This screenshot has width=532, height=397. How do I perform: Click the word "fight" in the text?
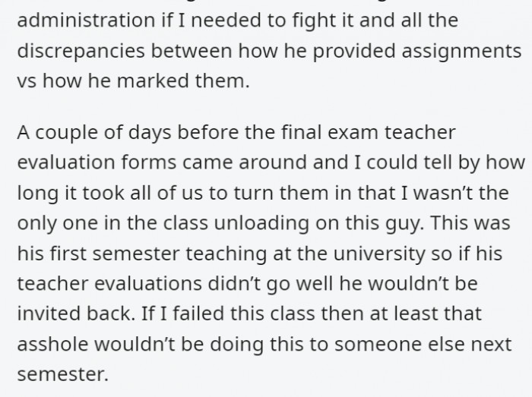(x=288, y=20)
